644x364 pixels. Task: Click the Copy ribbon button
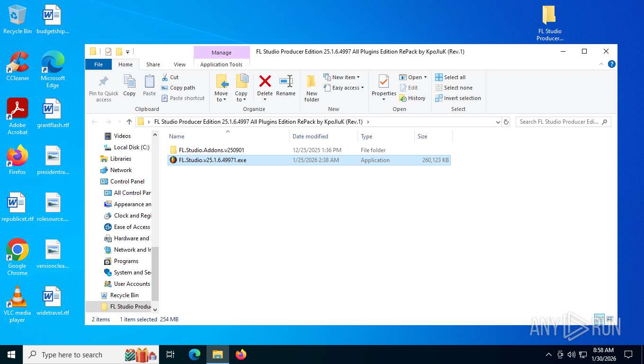pos(129,85)
